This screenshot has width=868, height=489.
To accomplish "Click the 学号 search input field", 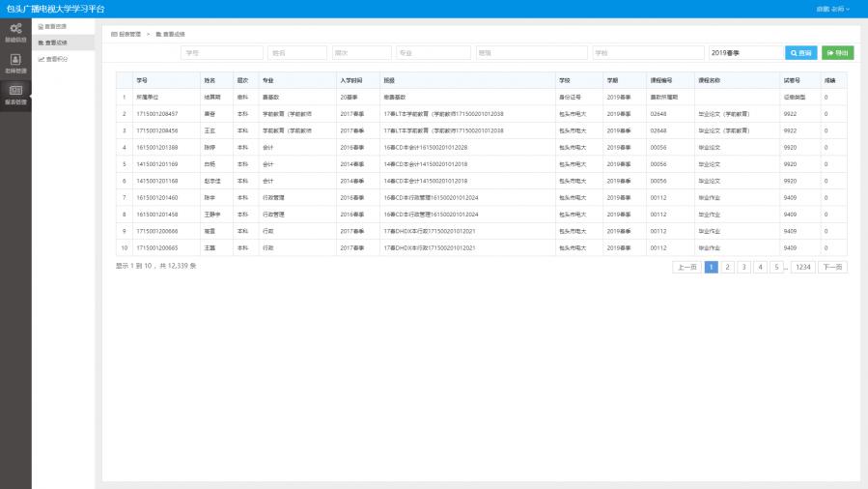I will [x=222, y=53].
